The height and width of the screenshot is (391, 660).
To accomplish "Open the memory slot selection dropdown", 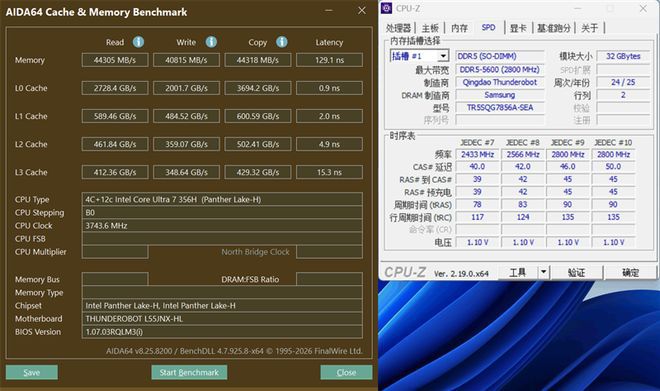I will 443,56.
